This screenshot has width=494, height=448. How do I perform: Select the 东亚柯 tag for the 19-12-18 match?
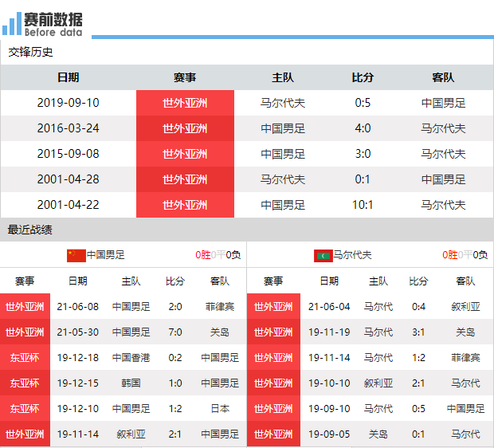(25, 357)
